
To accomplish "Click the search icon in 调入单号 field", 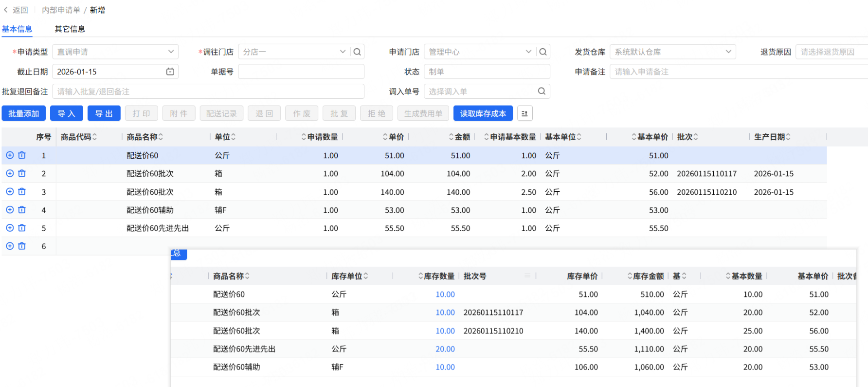I will (542, 91).
